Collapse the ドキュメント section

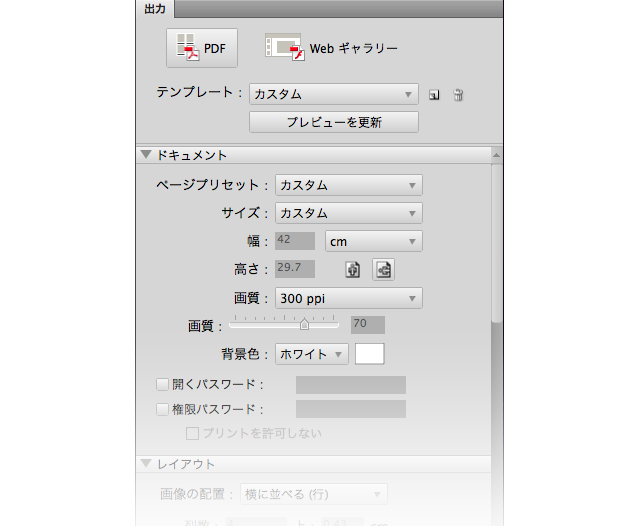(146, 155)
